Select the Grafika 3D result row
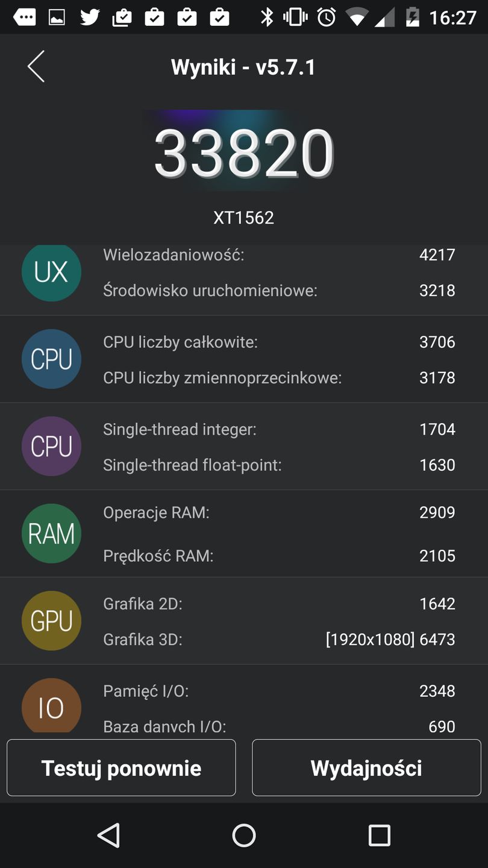The image size is (488, 868). pos(279,639)
